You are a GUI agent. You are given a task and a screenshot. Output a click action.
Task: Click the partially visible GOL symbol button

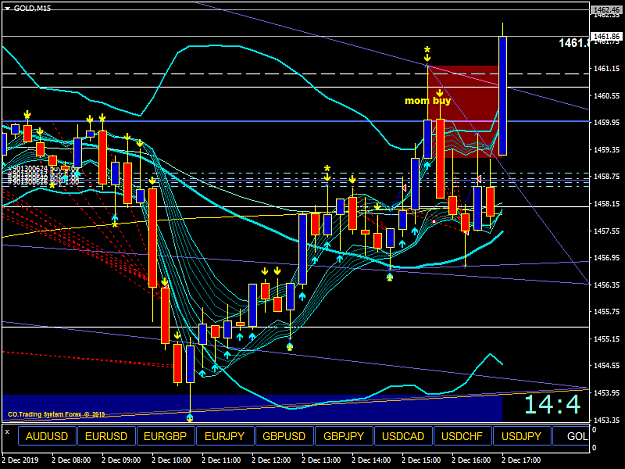click(x=571, y=436)
